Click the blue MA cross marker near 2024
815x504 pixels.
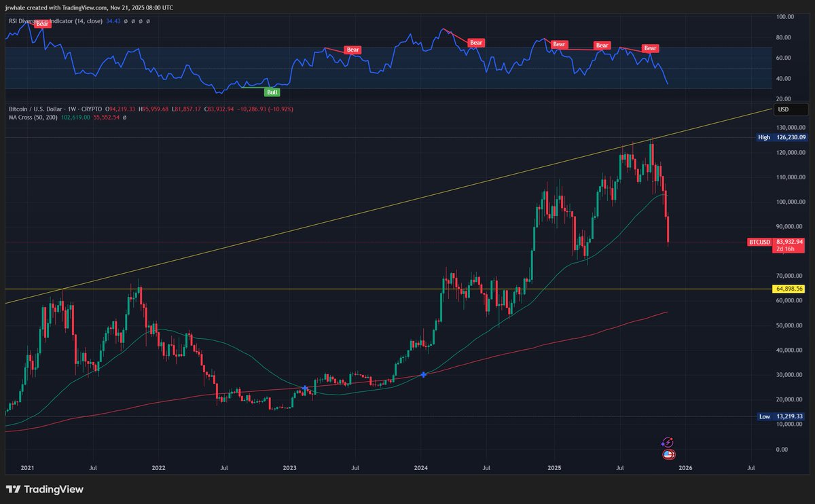point(424,374)
